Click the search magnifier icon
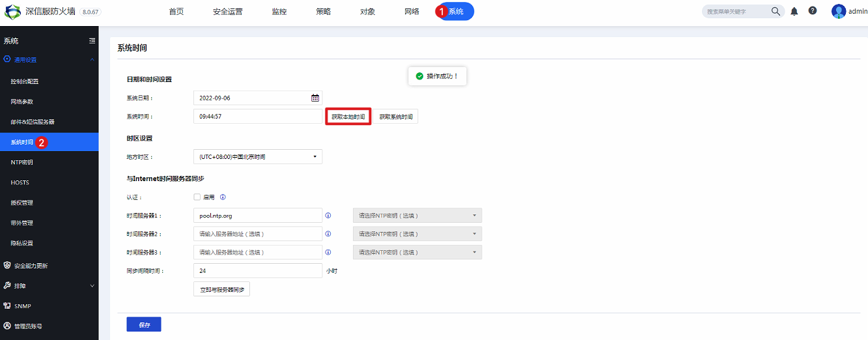The width and height of the screenshot is (868, 340). click(x=776, y=11)
